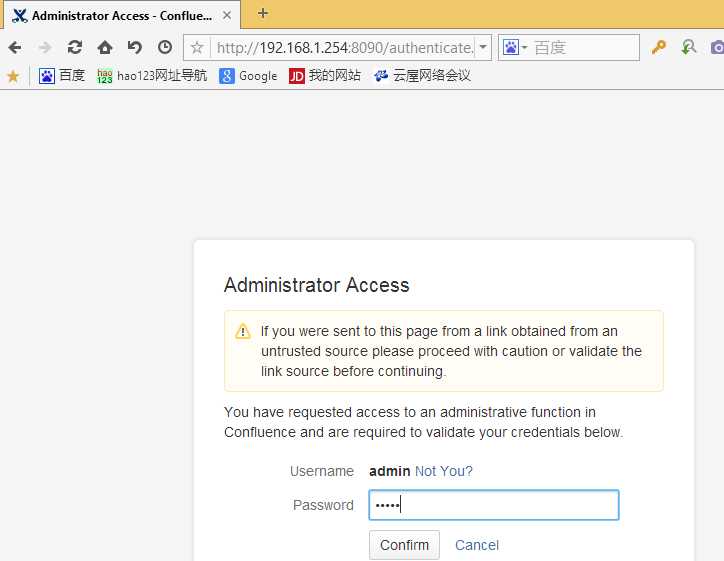Click the forward navigation arrow

tap(45, 47)
